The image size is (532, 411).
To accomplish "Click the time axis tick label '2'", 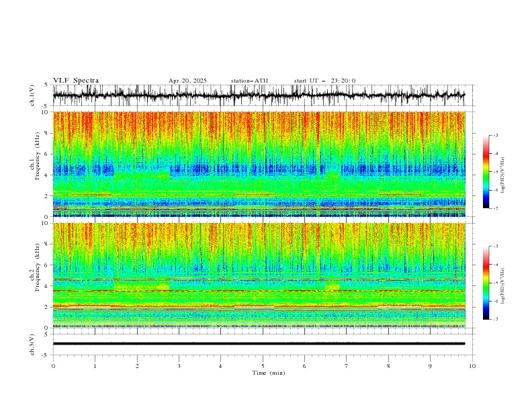I will (x=137, y=366).
